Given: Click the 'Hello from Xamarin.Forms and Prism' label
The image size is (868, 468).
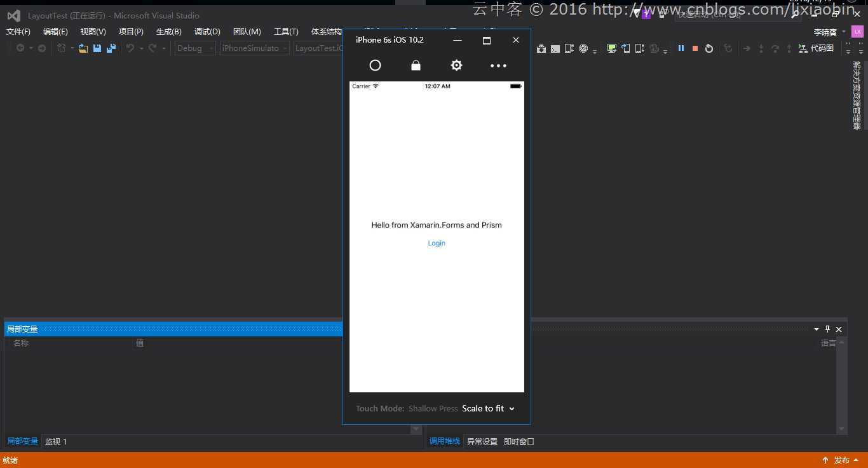Looking at the screenshot, I should pos(437,225).
